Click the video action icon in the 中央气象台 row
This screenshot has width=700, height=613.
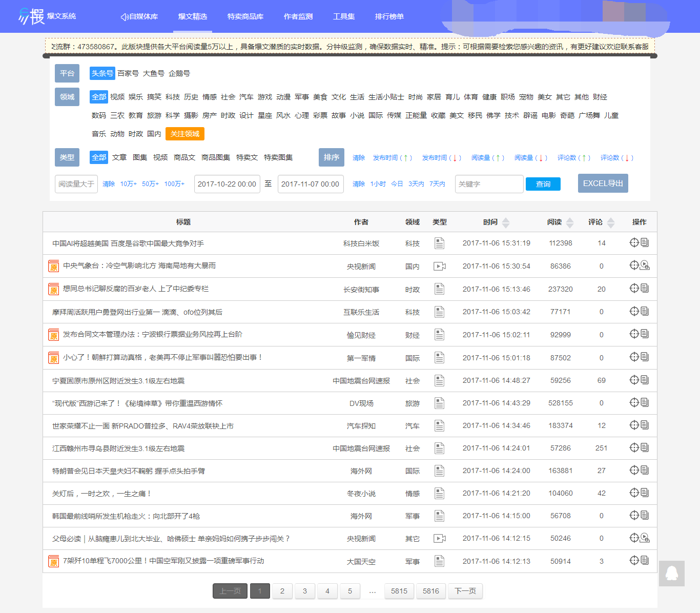click(645, 265)
